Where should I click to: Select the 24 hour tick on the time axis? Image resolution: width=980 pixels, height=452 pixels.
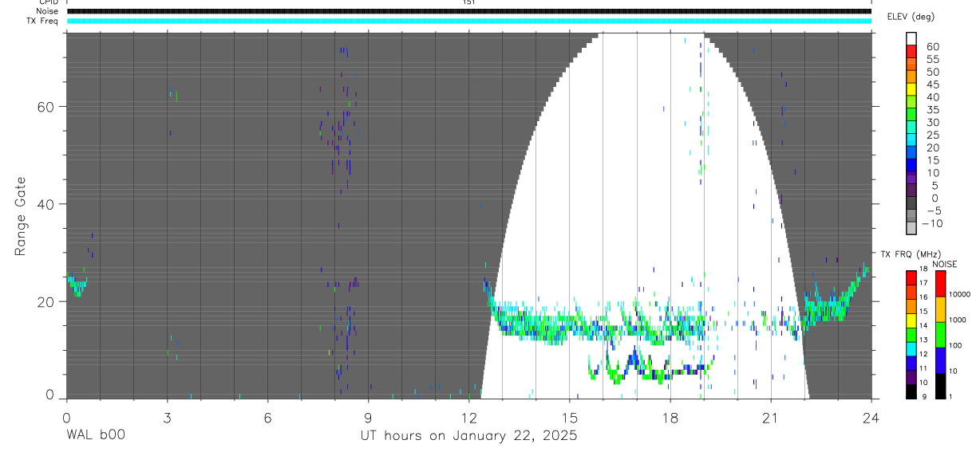(871, 417)
